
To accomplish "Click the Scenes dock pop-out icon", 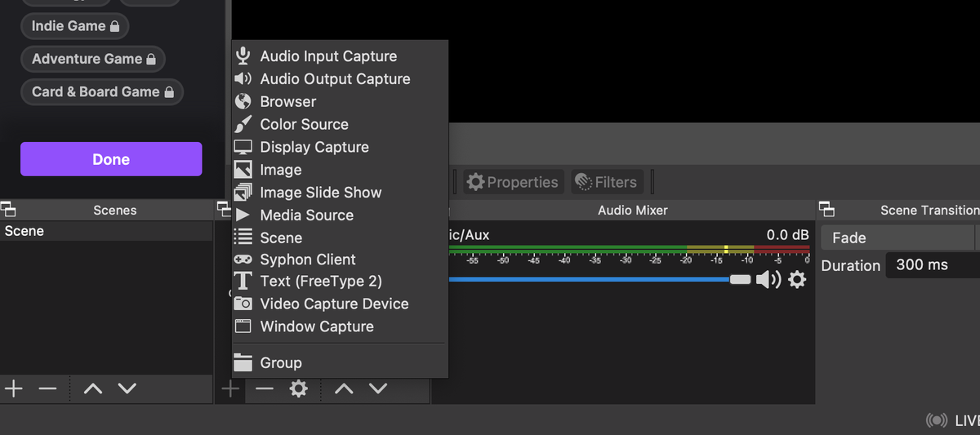I will click(x=8, y=210).
